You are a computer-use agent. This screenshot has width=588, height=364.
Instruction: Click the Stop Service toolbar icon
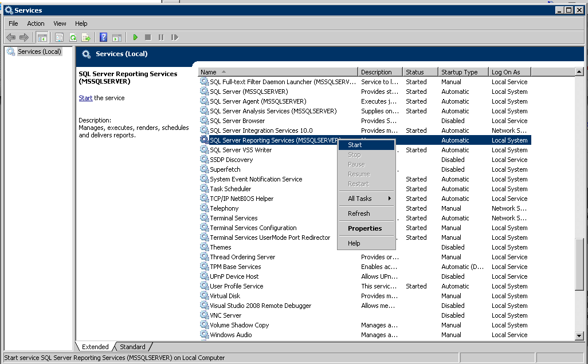tap(148, 37)
